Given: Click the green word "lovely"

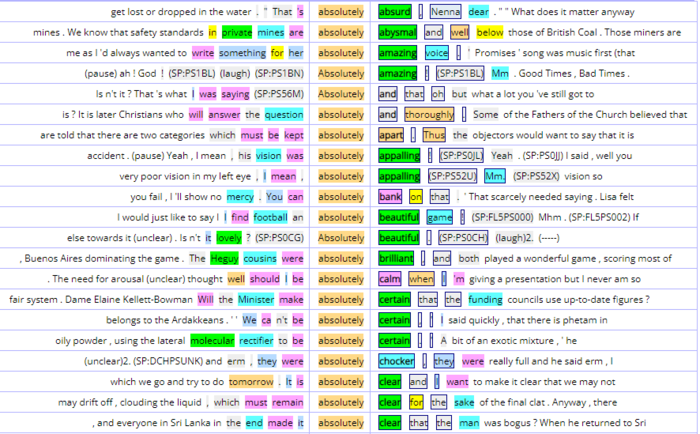Looking at the screenshot, I should pos(229,238).
